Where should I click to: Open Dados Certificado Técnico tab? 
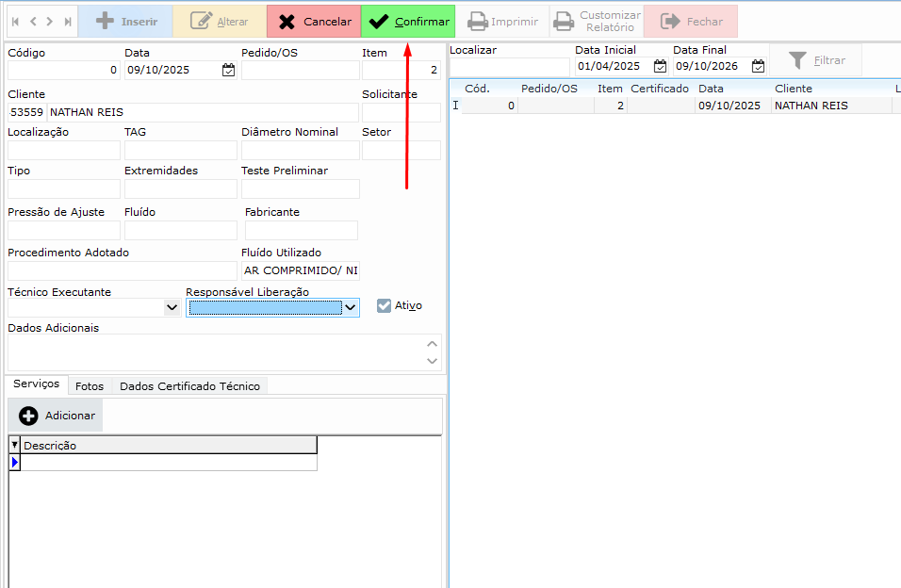coord(189,386)
